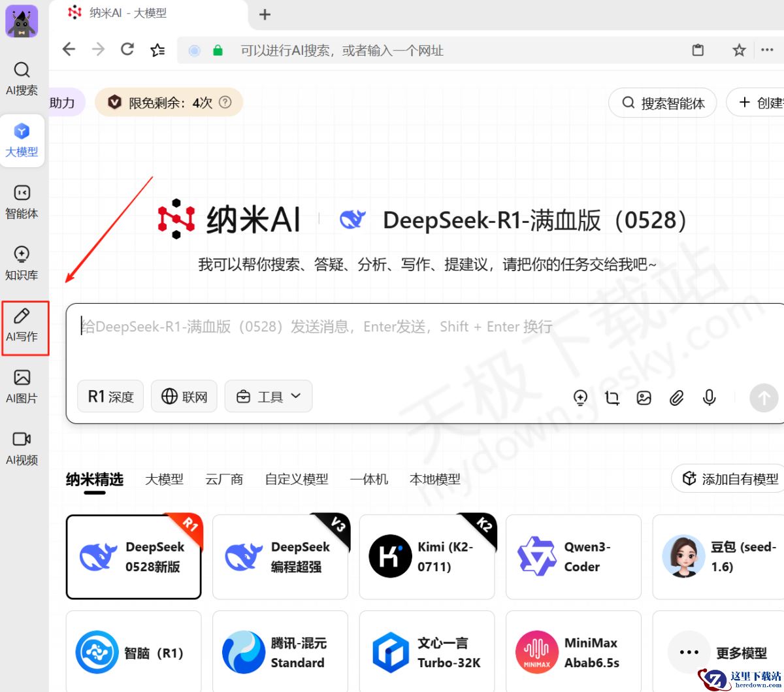Open 更多模型 card
The height and width of the screenshot is (692, 784).
click(719, 651)
